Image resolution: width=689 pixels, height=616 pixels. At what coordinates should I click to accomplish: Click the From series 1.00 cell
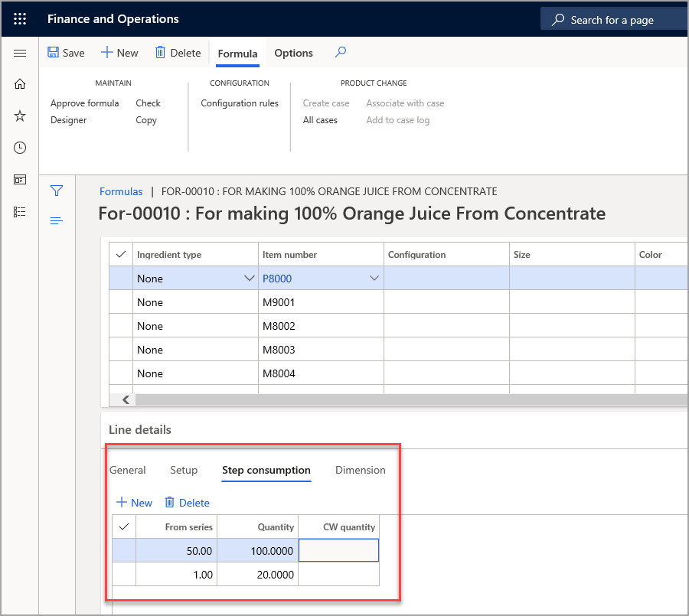177,574
